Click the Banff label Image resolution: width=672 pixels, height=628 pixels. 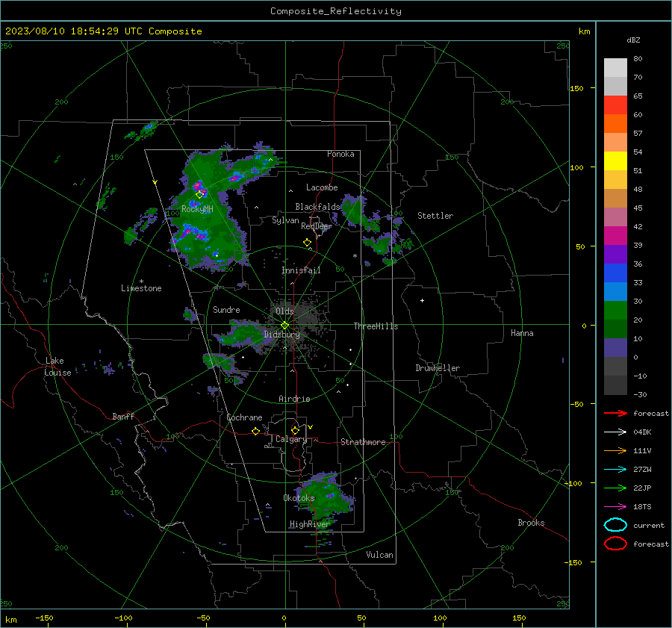click(123, 416)
